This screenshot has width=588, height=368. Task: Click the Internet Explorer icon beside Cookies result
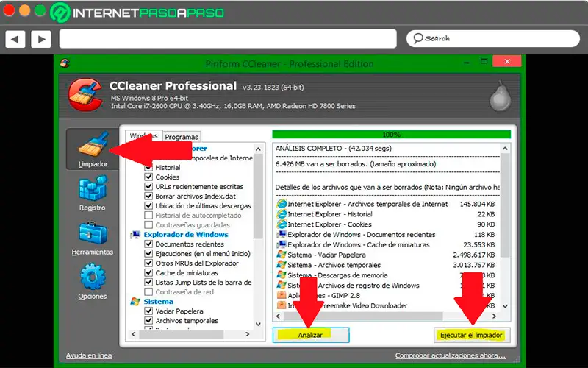tap(282, 224)
